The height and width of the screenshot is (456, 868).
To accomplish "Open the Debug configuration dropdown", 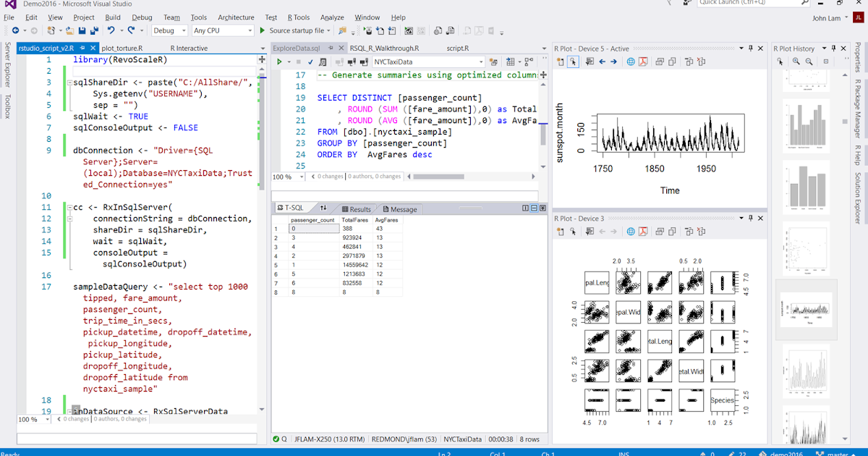I will point(184,30).
